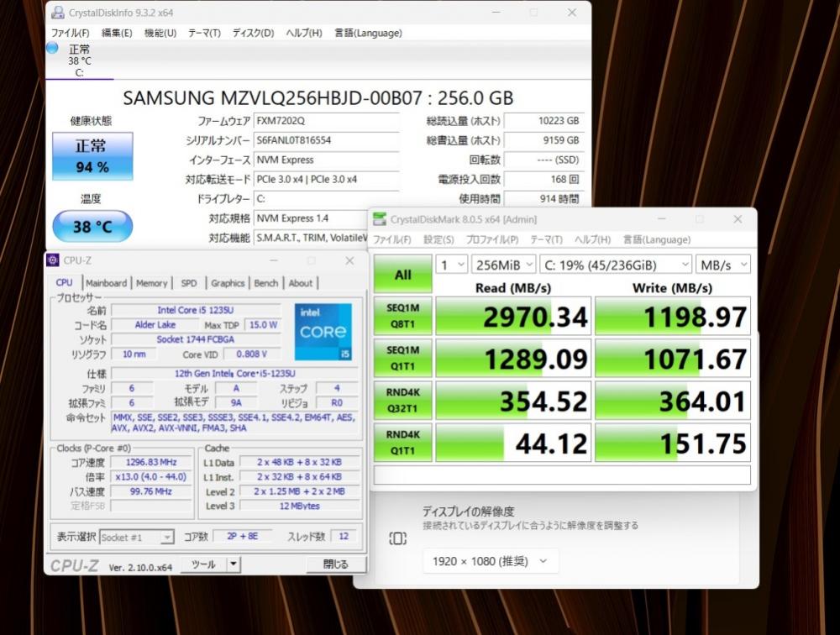Click the 正常 94% health status button
This screenshot has height=635, width=840.
92,156
